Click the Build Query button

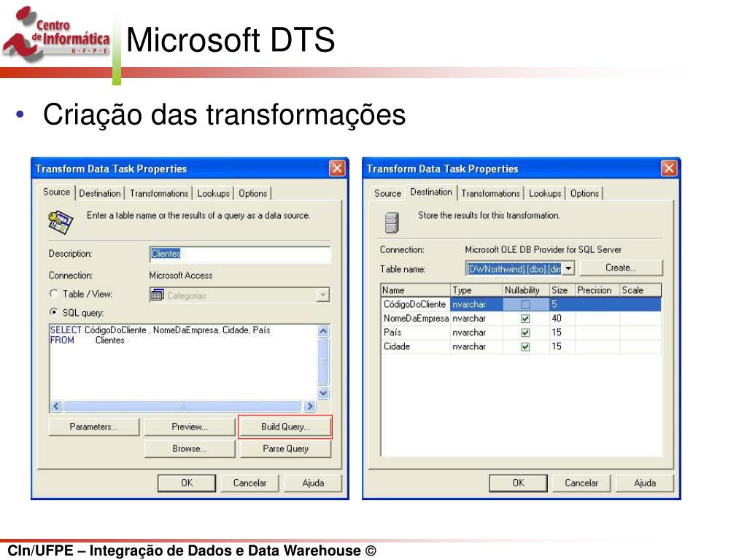(x=285, y=427)
